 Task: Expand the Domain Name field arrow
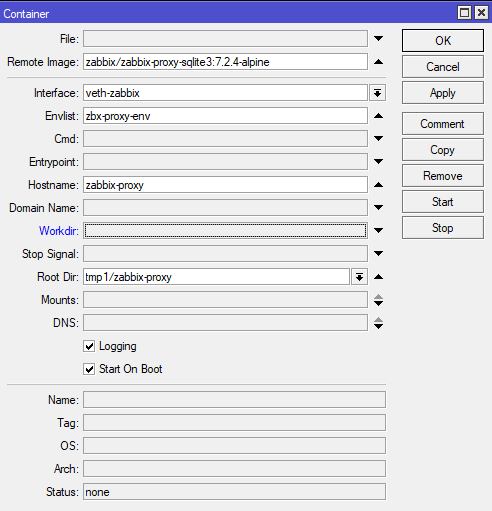[x=378, y=207]
